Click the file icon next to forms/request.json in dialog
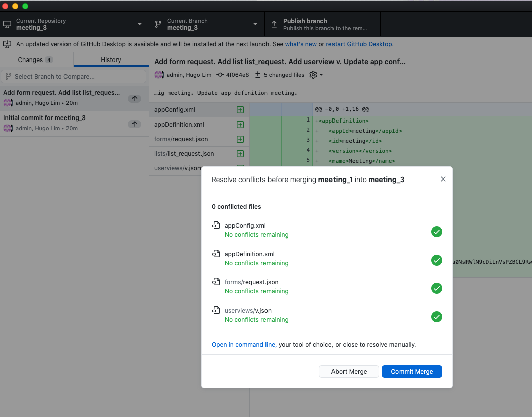Screen dimensions: 532x417 click(x=216, y=282)
